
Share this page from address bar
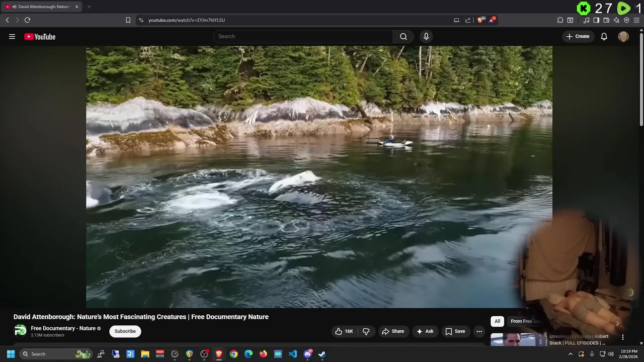[x=468, y=20]
